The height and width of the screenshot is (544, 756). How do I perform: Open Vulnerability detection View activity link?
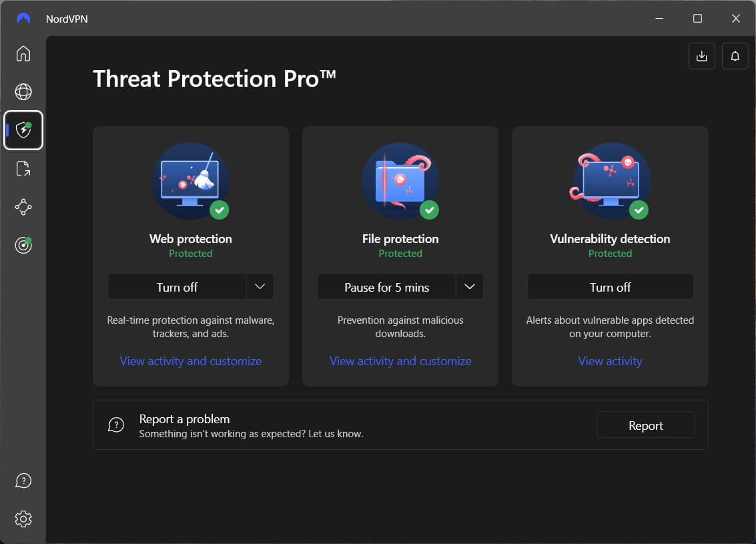pyautogui.click(x=610, y=361)
